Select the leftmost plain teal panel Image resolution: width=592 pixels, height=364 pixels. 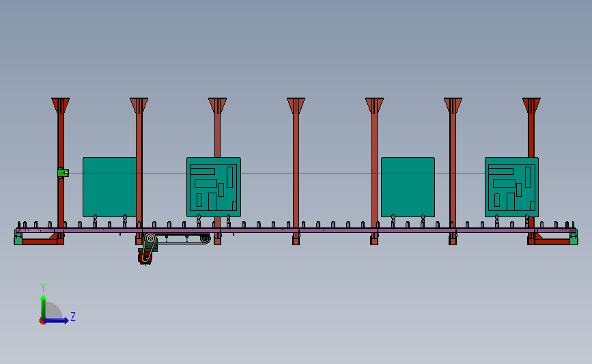click(x=109, y=187)
